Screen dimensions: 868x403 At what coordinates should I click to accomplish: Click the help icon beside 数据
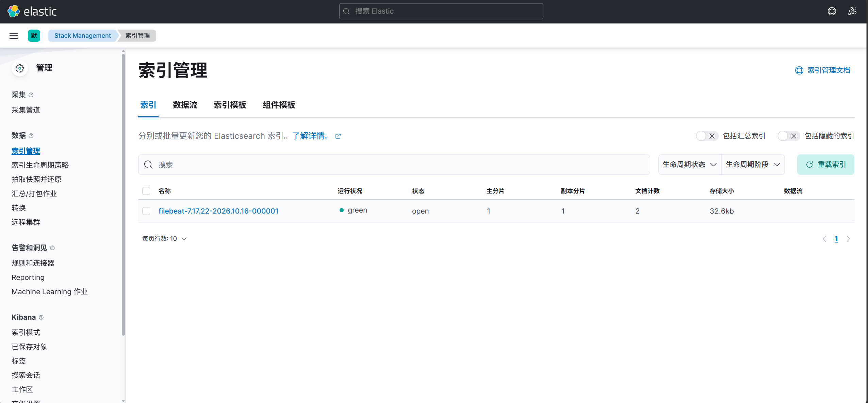(31, 136)
